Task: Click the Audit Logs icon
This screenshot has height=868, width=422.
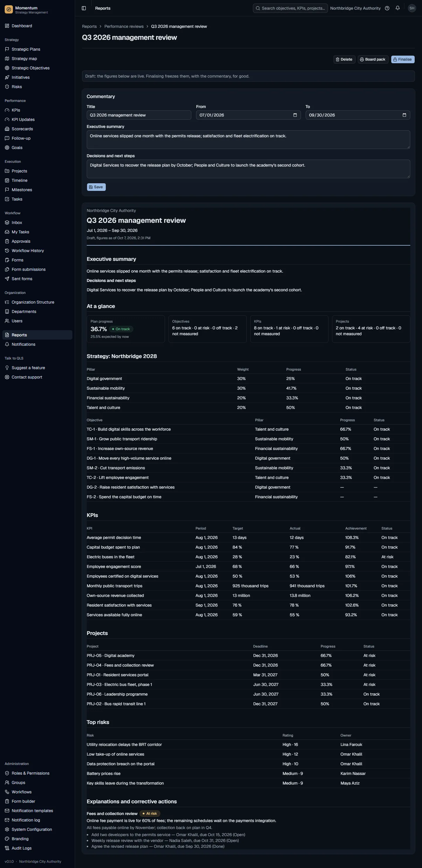Action: [7, 848]
